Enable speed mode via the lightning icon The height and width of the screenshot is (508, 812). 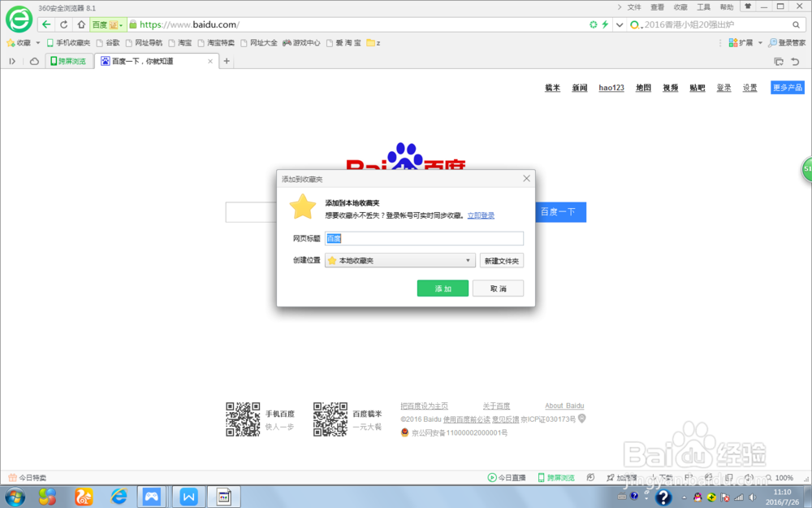(x=603, y=24)
